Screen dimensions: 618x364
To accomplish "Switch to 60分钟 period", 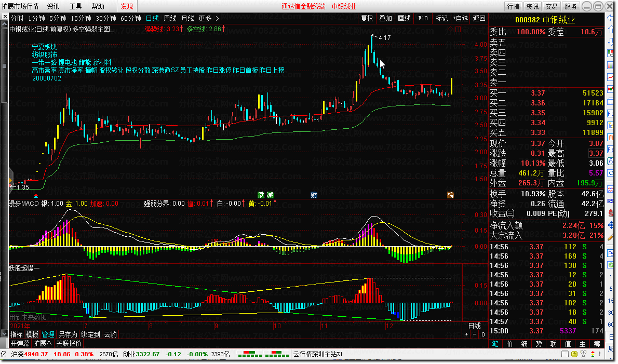I will coord(130,19).
